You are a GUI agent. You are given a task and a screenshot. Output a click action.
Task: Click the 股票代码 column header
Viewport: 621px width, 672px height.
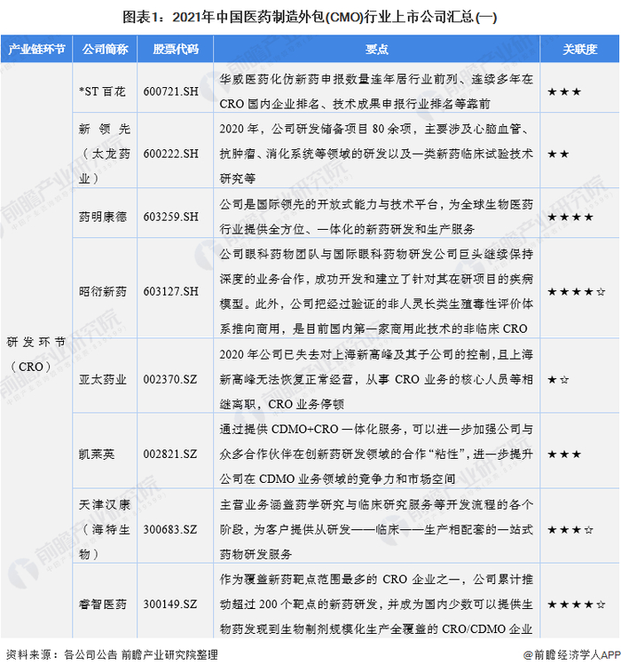click(176, 50)
